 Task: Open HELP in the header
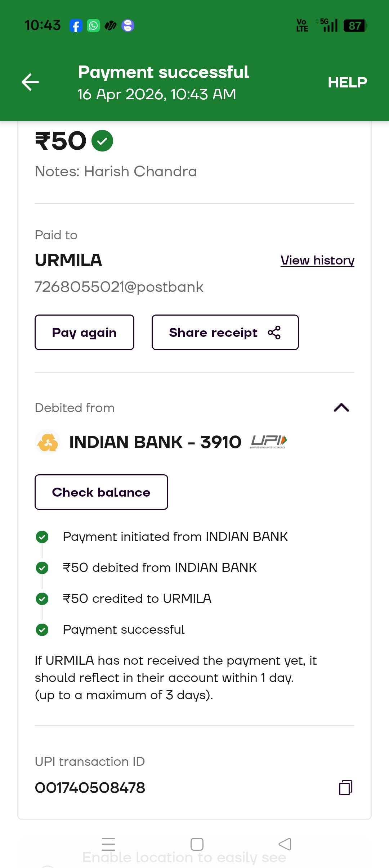click(347, 82)
